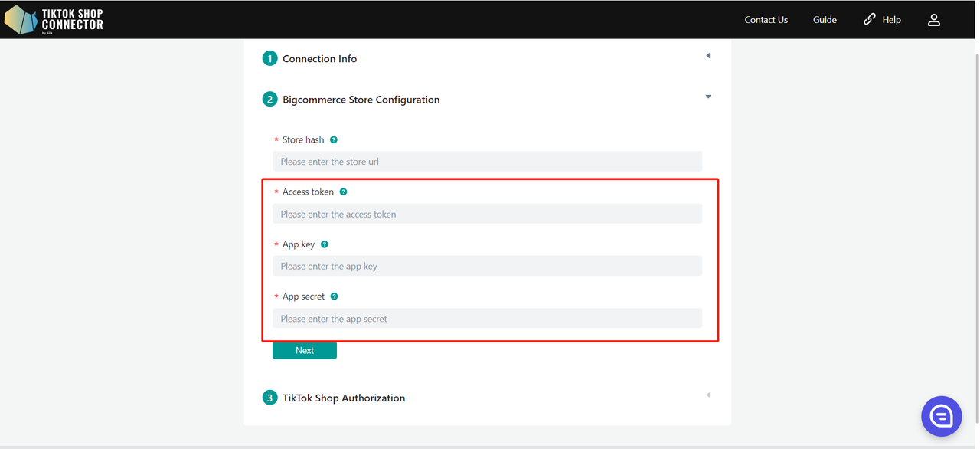Image resolution: width=980 pixels, height=449 pixels.
Task: Focus the App key input field
Action: pyautogui.click(x=487, y=266)
